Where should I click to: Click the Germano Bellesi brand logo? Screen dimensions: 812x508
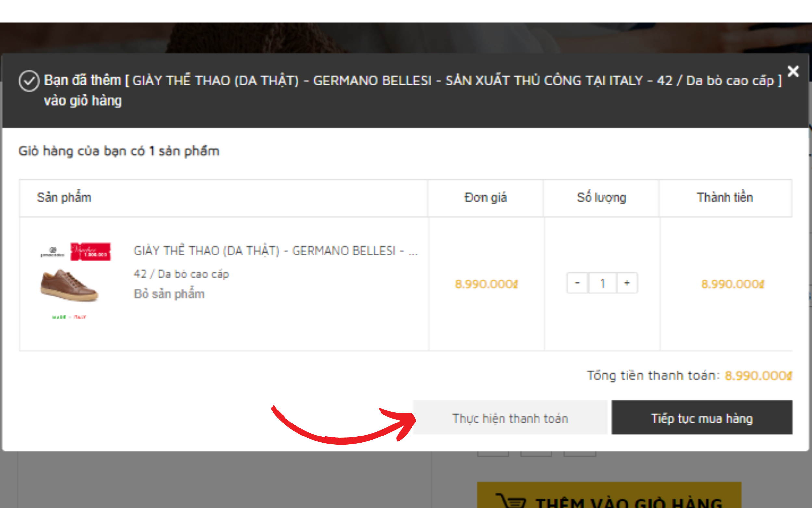[52, 252]
